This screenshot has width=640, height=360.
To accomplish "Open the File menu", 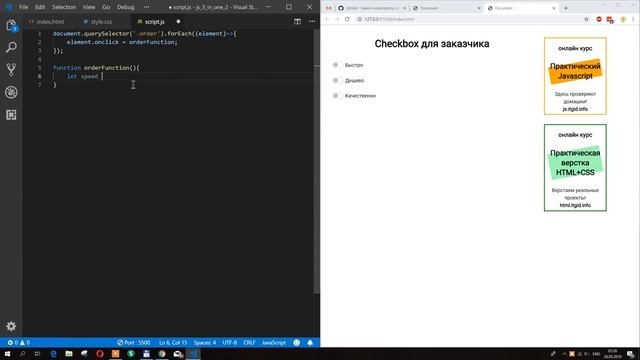I will (24, 7).
